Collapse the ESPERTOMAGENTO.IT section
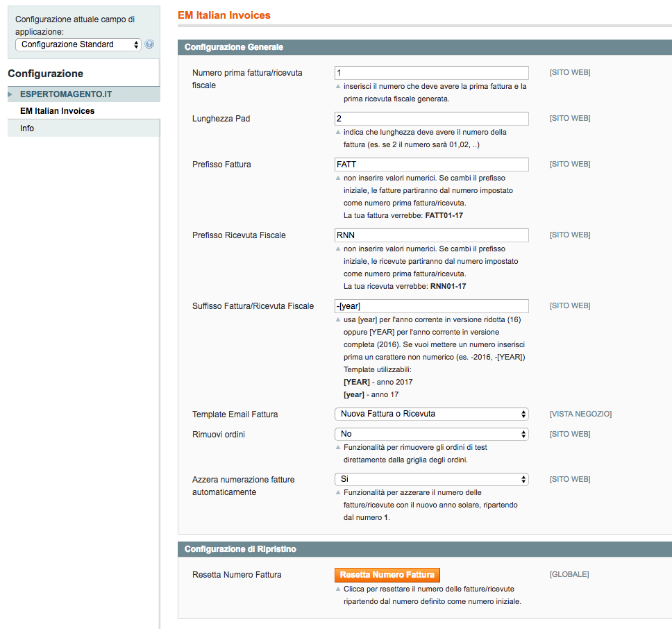Image resolution: width=672 pixels, height=629 pixels. coord(84,94)
